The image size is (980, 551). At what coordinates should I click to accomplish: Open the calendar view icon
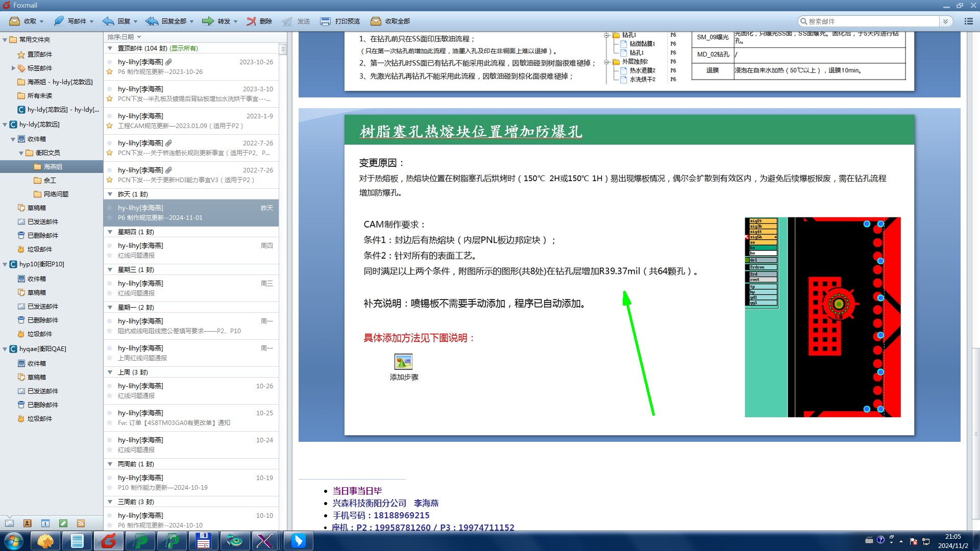tap(45, 523)
